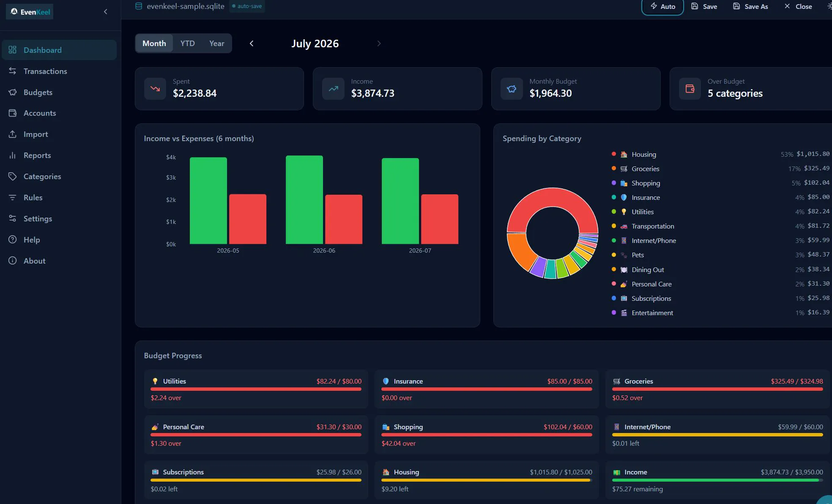This screenshot has height=504, width=832.
Task: Click the Internet/Phone legend icon
Action: coord(624,240)
